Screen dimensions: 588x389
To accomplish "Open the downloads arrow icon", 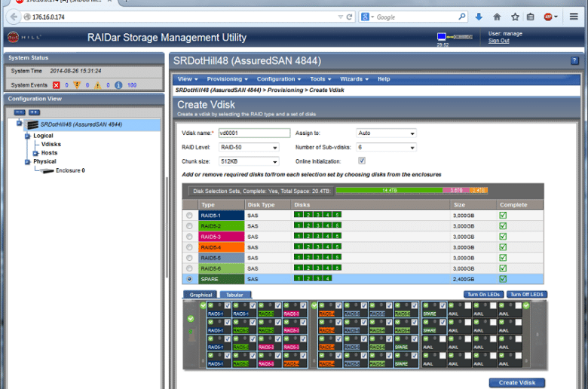I will point(479,17).
